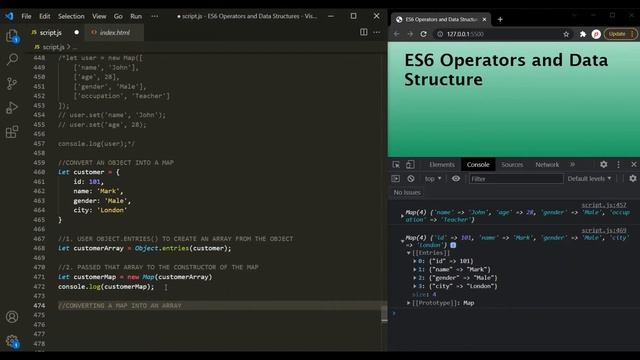Screen dimensions: 640x360
Task: Open editor More Actions ellipsis
Action: (x=377, y=32)
